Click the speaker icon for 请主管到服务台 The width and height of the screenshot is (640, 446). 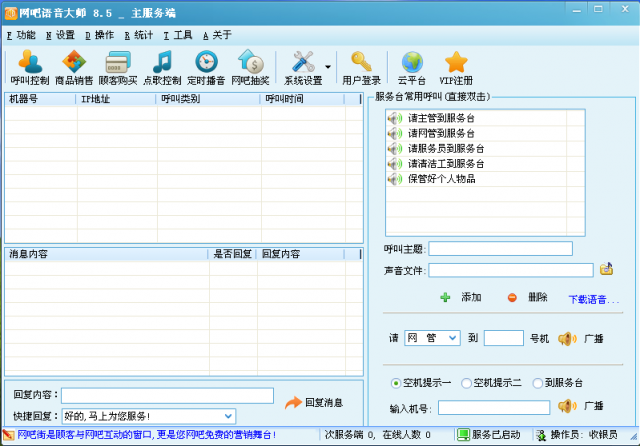pos(395,118)
